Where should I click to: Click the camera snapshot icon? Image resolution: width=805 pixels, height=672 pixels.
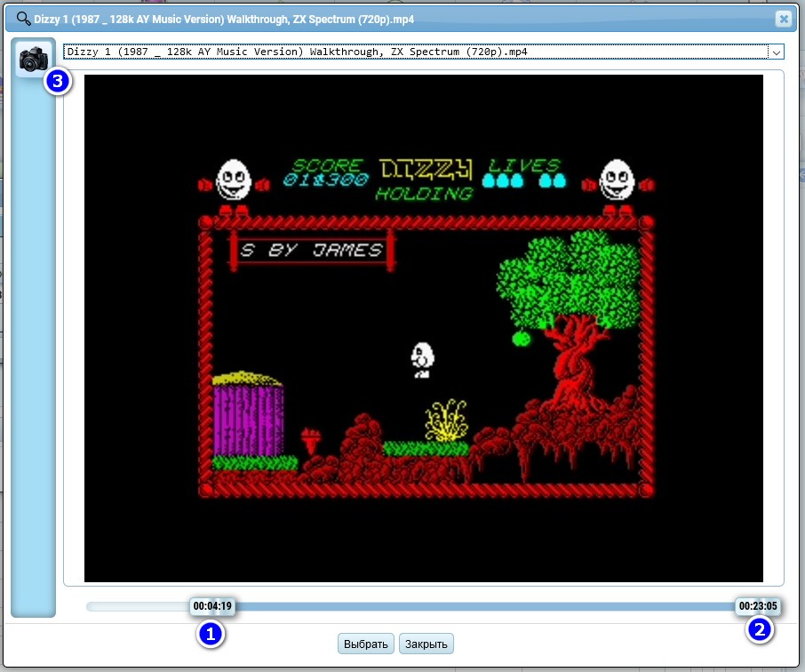click(x=34, y=59)
